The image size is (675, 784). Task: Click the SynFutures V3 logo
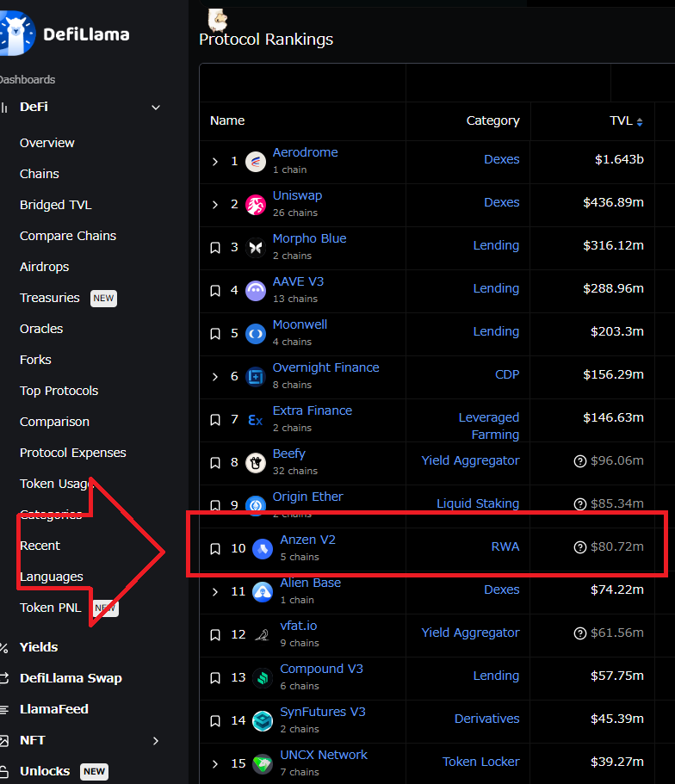pos(263,720)
